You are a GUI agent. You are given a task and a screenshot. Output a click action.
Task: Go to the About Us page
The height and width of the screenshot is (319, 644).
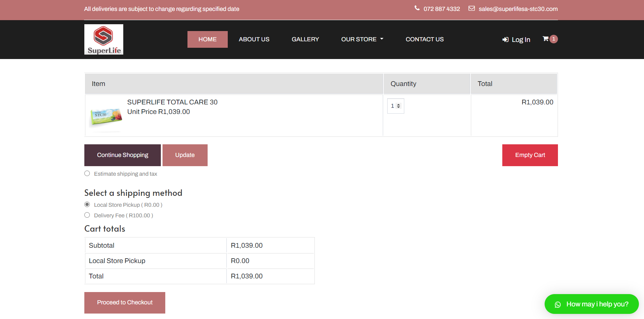tap(254, 39)
